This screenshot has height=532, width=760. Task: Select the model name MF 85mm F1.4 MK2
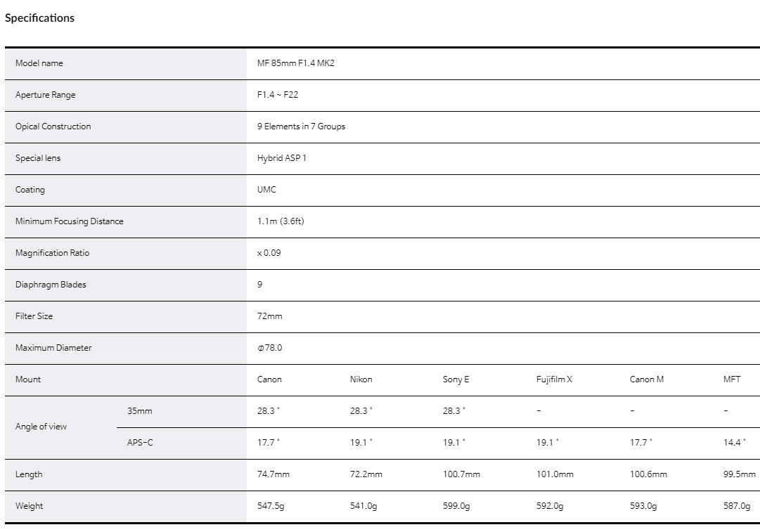pyautogui.click(x=300, y=63)
